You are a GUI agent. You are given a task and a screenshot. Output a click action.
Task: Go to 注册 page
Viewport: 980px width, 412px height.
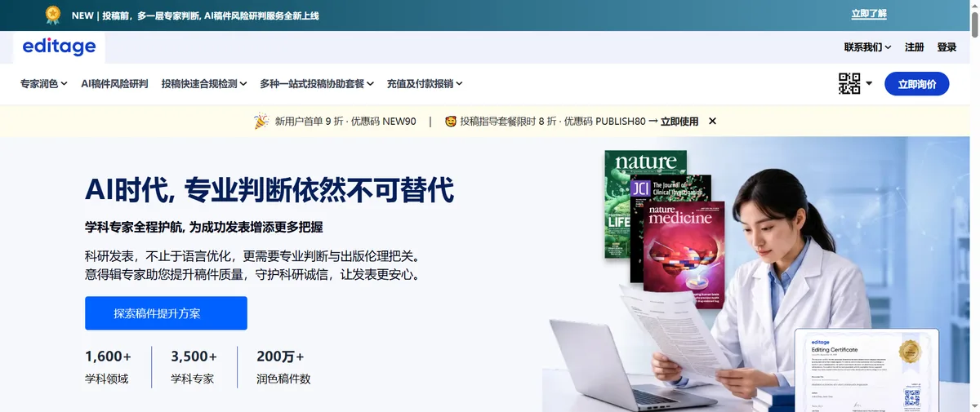[x=915, y=47]
